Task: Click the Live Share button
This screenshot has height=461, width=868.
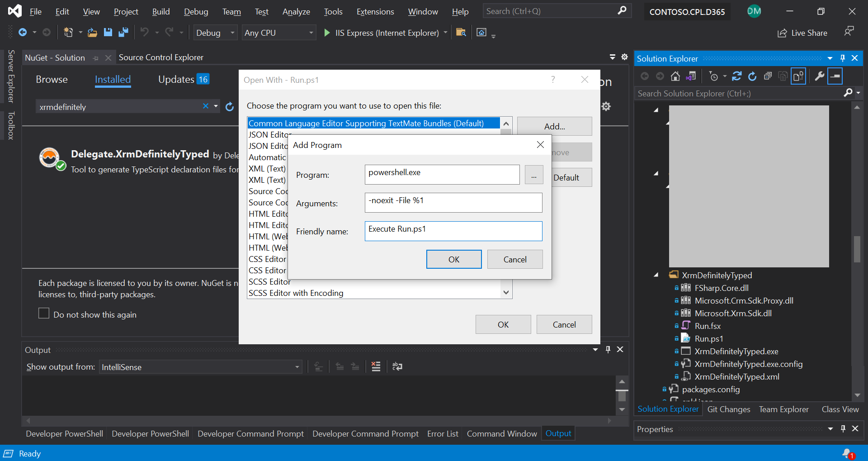Action: (x=802, y=33)
